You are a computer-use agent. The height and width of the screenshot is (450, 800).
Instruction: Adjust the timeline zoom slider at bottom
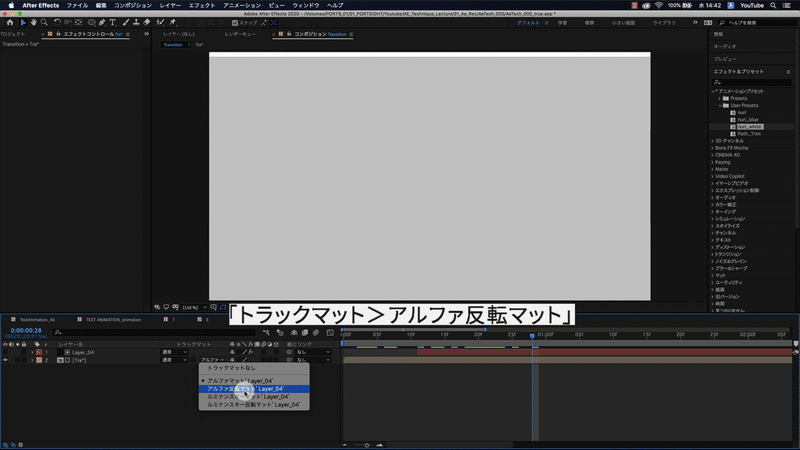tap(366, 445)
